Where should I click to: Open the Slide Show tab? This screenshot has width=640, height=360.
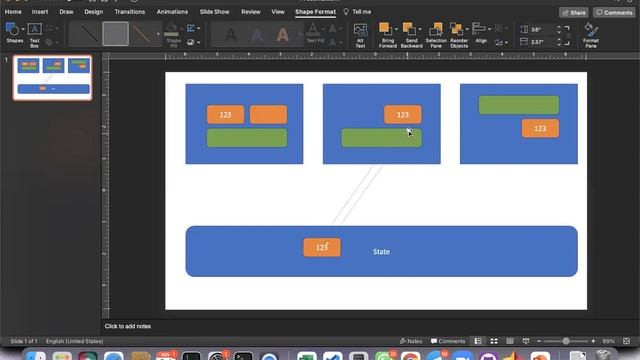(215, 12)
